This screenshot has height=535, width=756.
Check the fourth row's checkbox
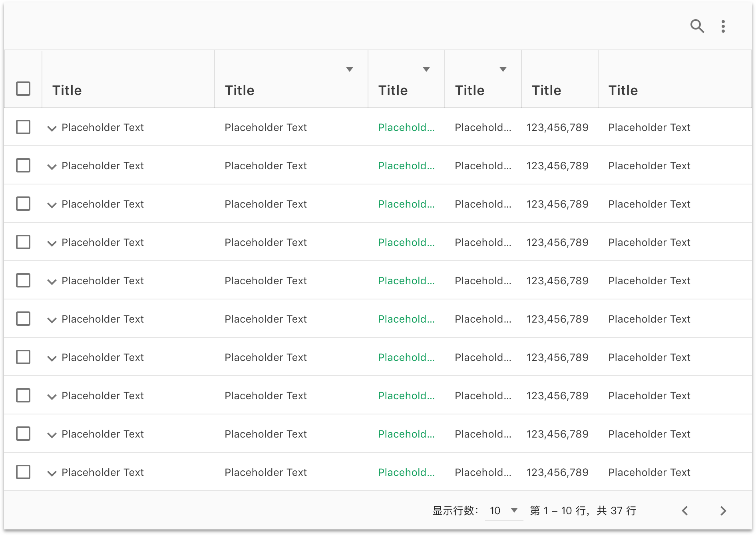(x=23, y=242)
